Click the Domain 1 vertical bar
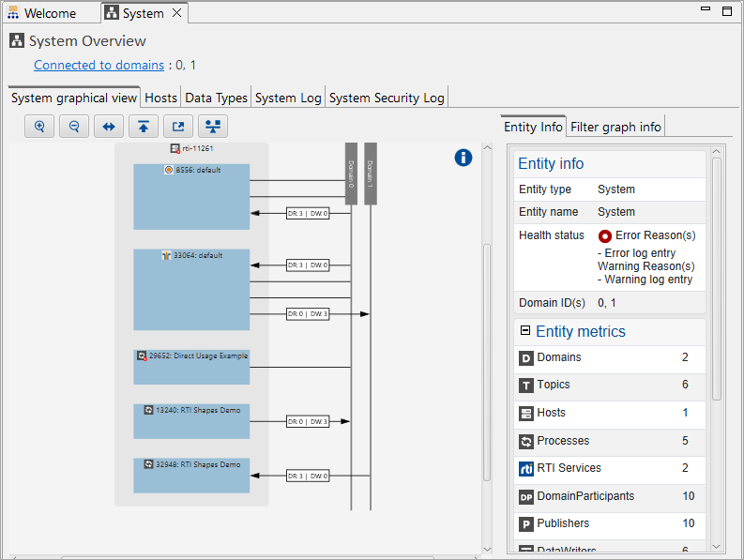The height and width of the screenshot is (560, 744). tap(371, 174)
